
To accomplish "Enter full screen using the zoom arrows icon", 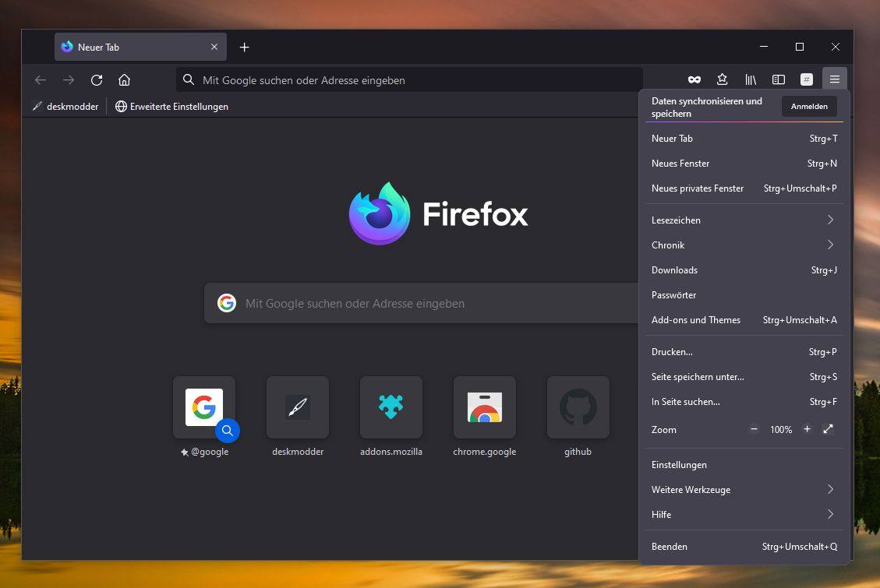I will 828,429.
